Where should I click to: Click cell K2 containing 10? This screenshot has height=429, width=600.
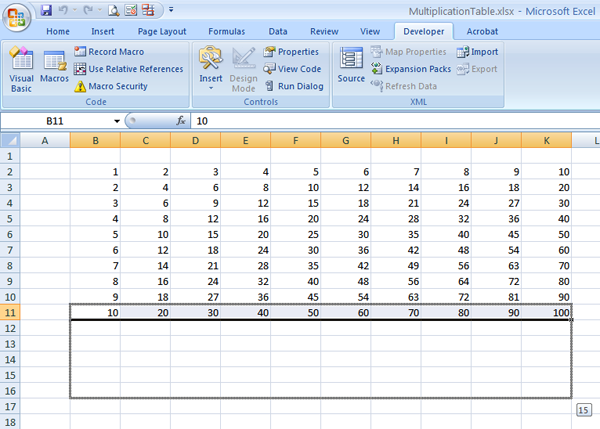pos(546,172)
